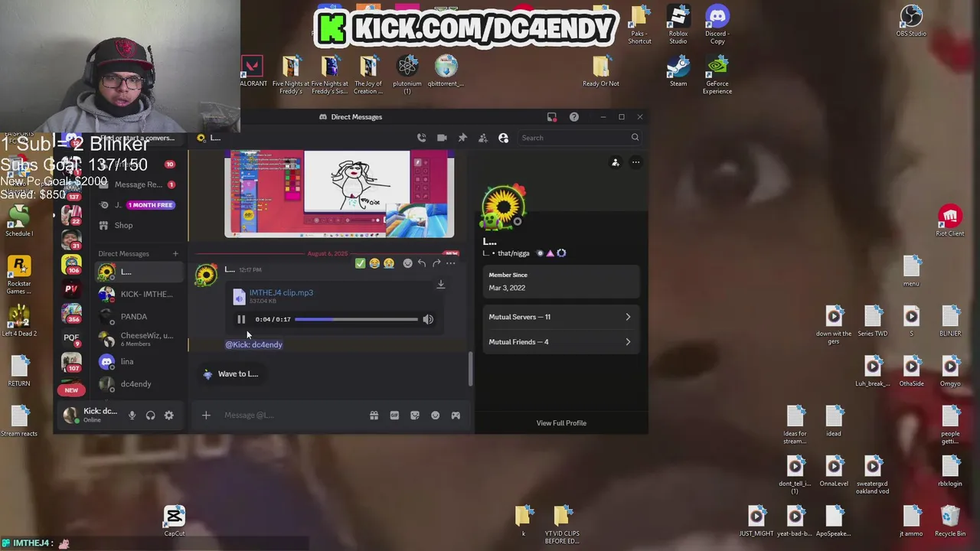The image size is (980, 551).
Task: Search in Discord conversation search box
Action: coord(580,138)
